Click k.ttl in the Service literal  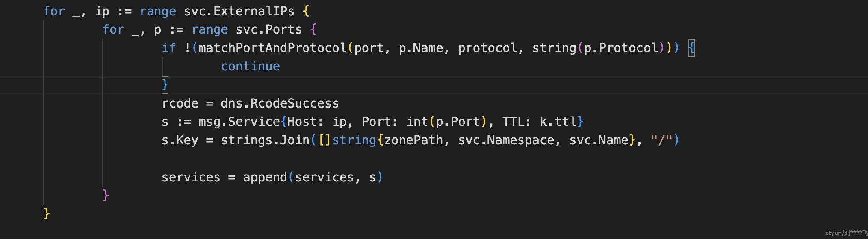click(x=558, y=122)
